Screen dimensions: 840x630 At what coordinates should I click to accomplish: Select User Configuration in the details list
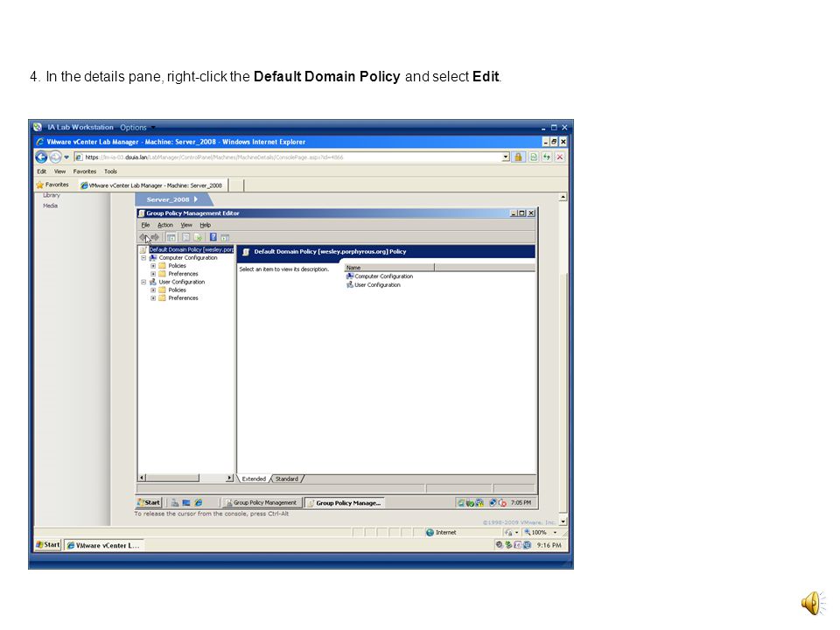click(x=374, y=285)
